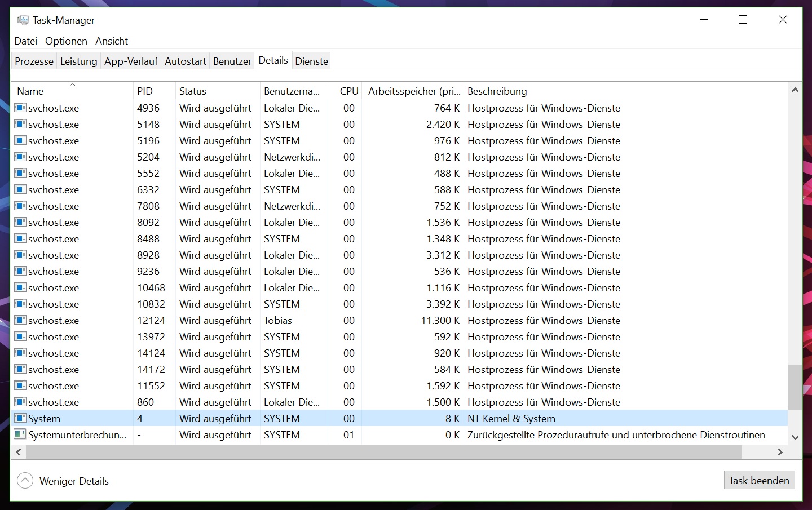Click icon of svchost.exe with PID 5196
This screenshot has width=812, height=510.
pyautogui.click(x=20, y=140)
